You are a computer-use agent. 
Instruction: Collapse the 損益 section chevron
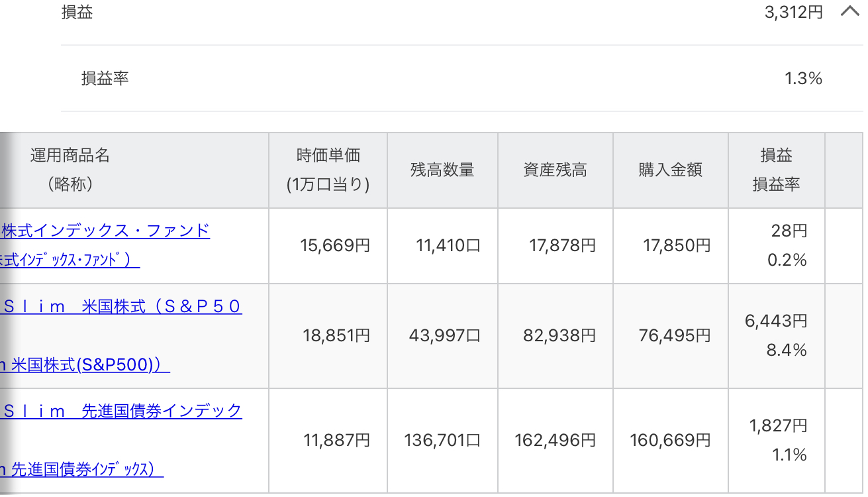849,12
